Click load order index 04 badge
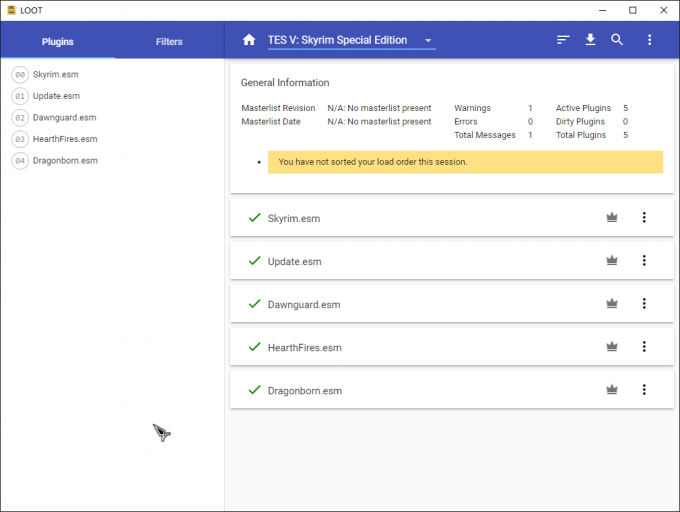Image resolution: width=680 pixels, height=512 pixels. point(20,161)
